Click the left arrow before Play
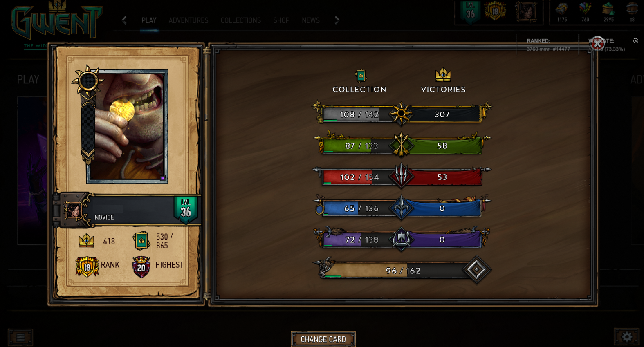This screenshot has height=347, width=644. (x=124, y=20)
